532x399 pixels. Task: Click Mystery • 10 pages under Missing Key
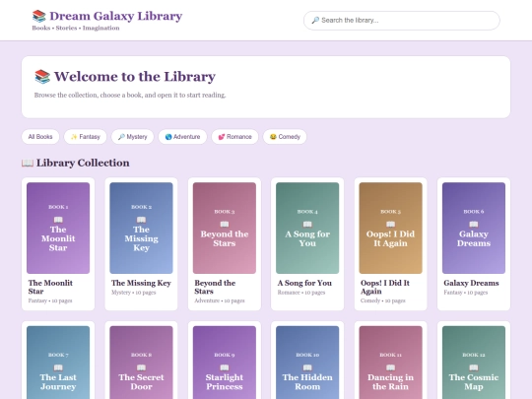click(133, 293)
